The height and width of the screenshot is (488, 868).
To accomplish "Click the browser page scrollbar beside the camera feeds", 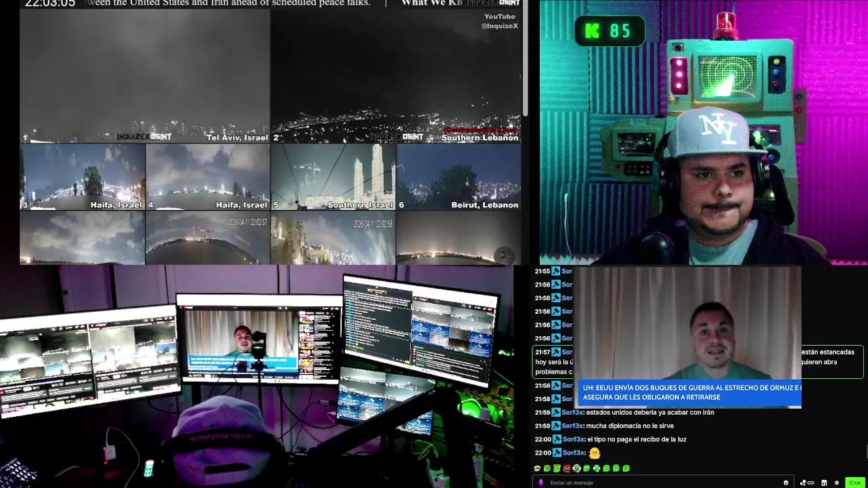I will (x=525, y=58).
